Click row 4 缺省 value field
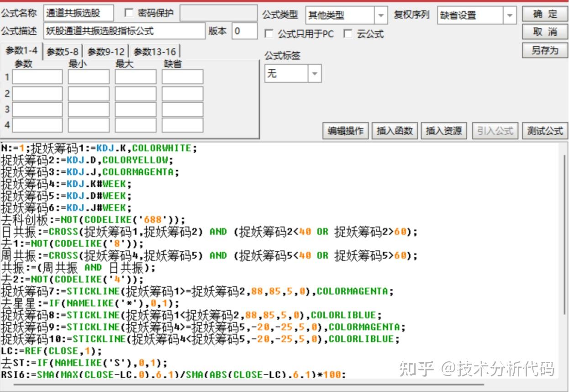Image resolution: width=569 pixels, height=392 pixels. point(182,125)
